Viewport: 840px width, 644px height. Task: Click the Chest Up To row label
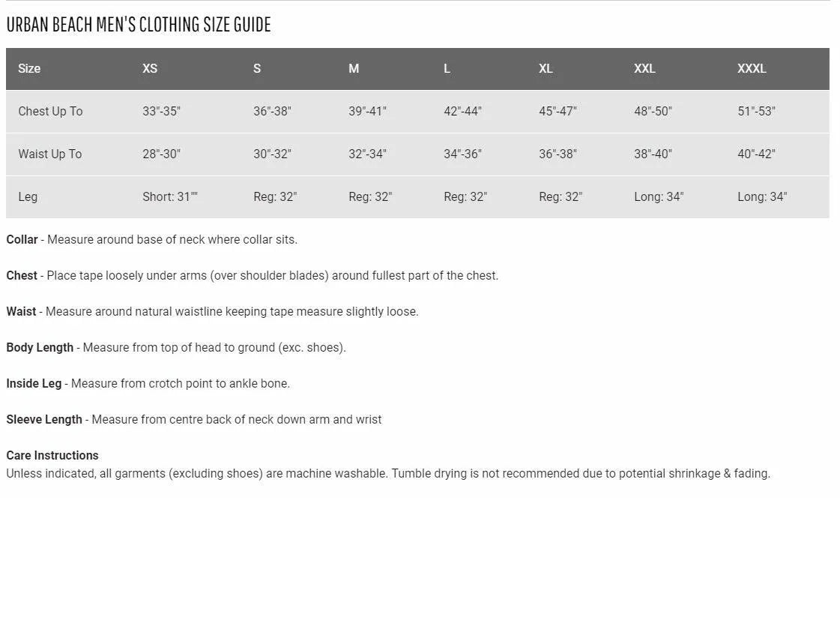50,111
